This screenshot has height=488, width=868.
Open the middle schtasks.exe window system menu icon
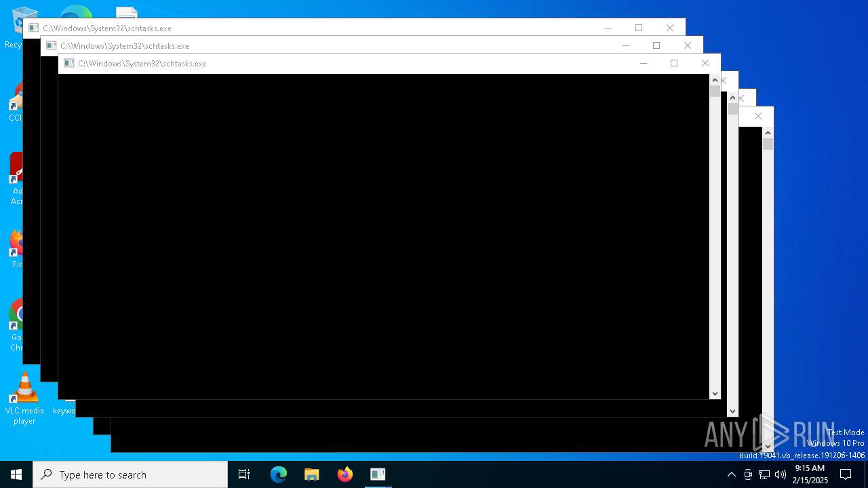click(x=52, y=45)
